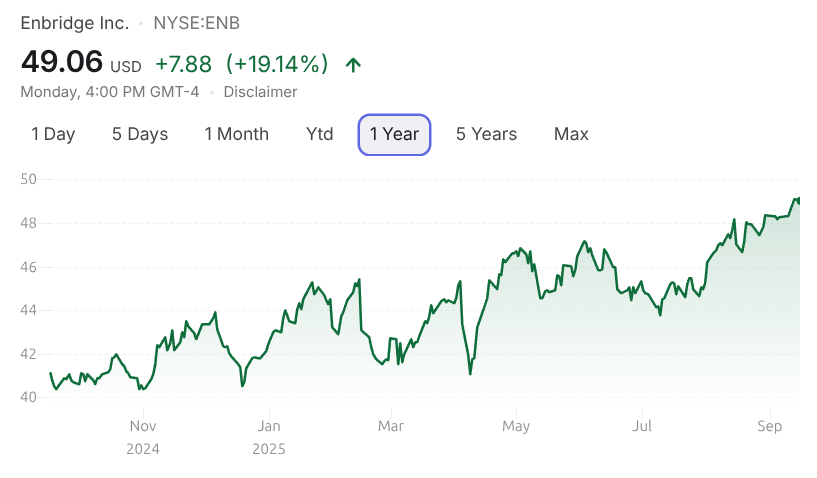
Task: Click the selected 1 Year tab
Action: [x=394, y=134]
